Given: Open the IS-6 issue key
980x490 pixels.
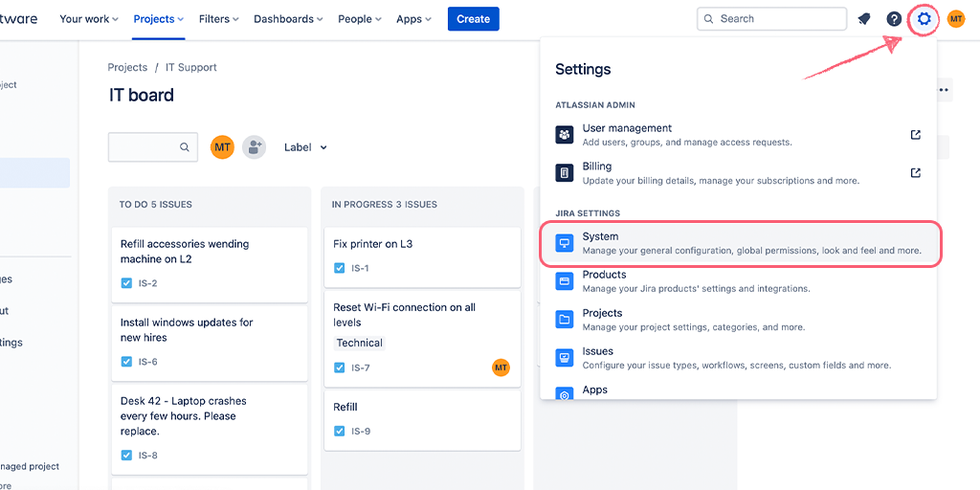Looking at the screenshot, I should 148,361.
